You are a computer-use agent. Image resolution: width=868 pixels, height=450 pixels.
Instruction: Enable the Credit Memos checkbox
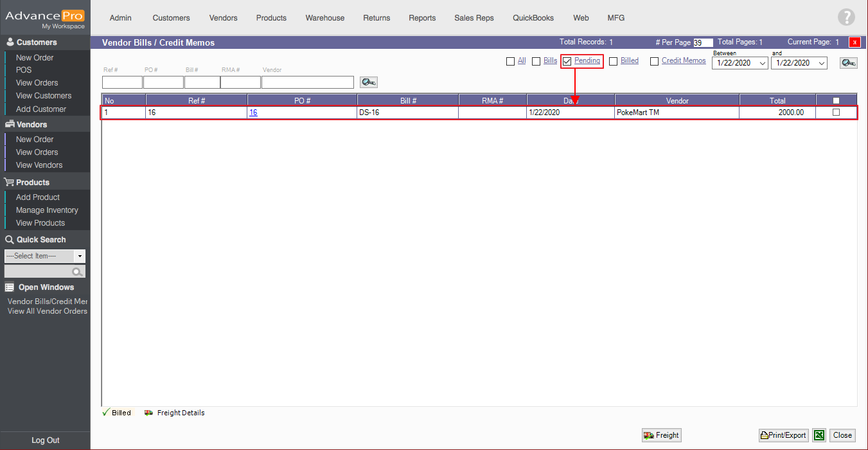point(654,62)
